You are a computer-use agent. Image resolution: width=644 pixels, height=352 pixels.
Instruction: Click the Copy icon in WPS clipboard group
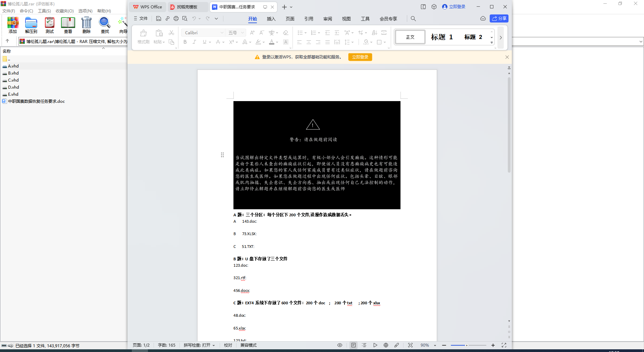171,42
